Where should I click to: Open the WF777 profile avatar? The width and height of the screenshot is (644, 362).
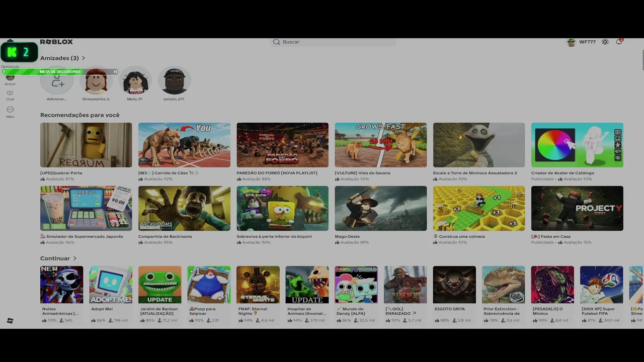point(571,42)
